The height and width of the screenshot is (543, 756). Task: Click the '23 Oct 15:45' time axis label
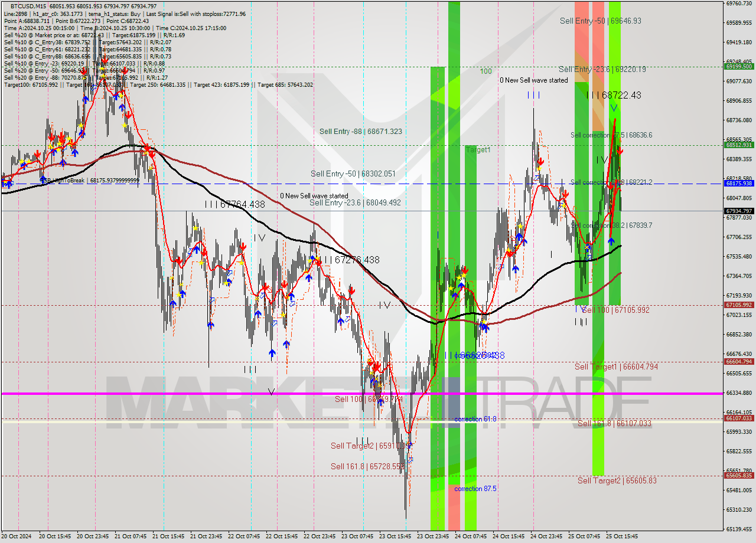coord(396,537)
